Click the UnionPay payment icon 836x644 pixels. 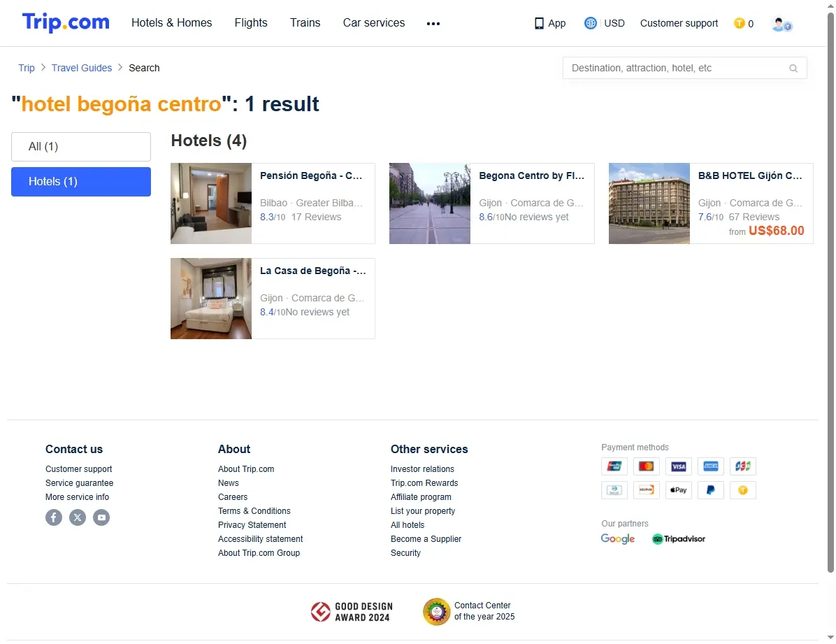coord(614,466)
